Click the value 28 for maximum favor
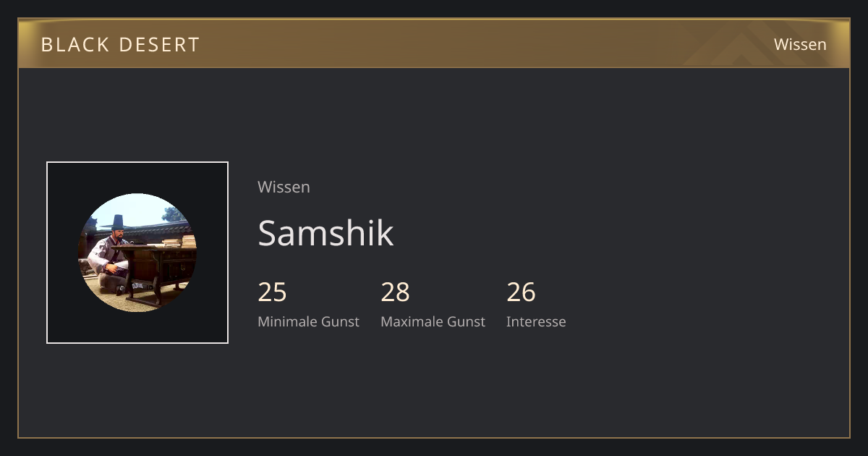868x456 pixels. click(x=395, y=292)
